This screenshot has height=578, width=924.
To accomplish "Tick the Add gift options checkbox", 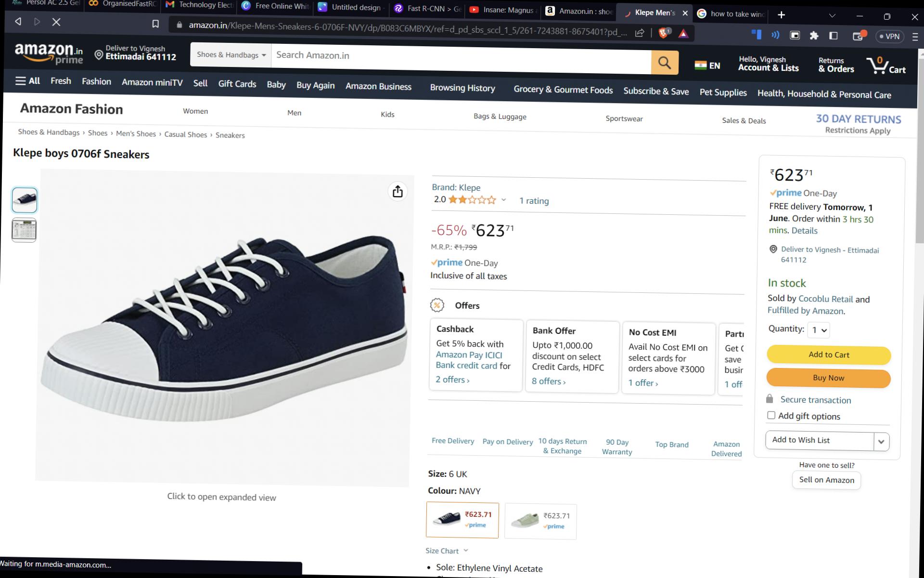I will click(771, 415).
